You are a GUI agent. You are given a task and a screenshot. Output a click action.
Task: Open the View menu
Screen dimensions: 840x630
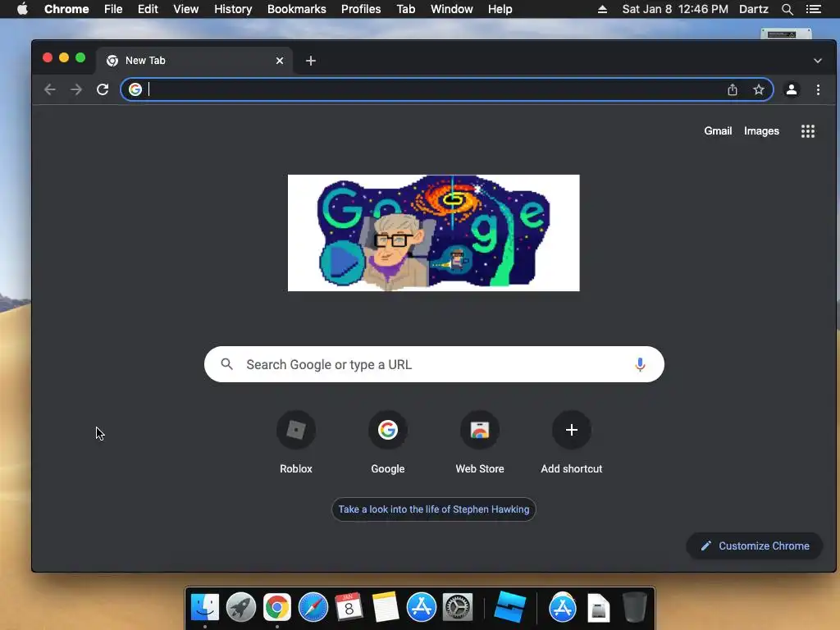pos(186,9)
